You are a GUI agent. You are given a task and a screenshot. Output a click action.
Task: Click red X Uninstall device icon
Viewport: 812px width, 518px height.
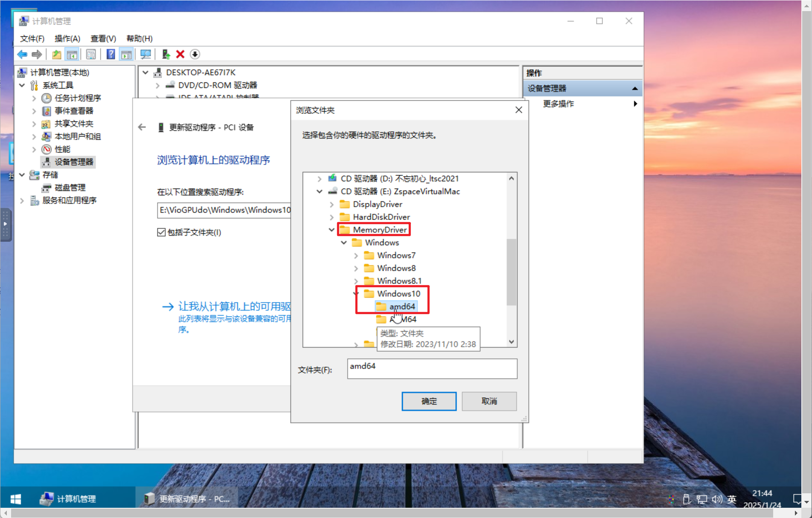180,54
